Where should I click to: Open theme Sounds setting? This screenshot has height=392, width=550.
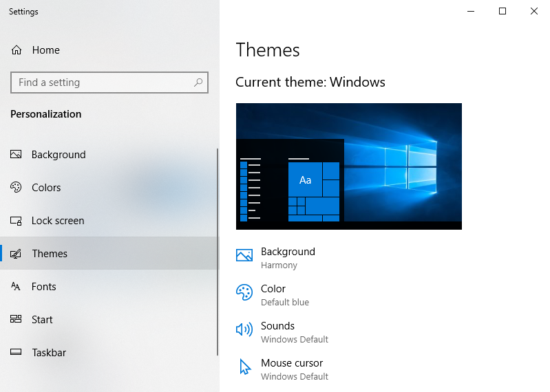pos(282,332)
